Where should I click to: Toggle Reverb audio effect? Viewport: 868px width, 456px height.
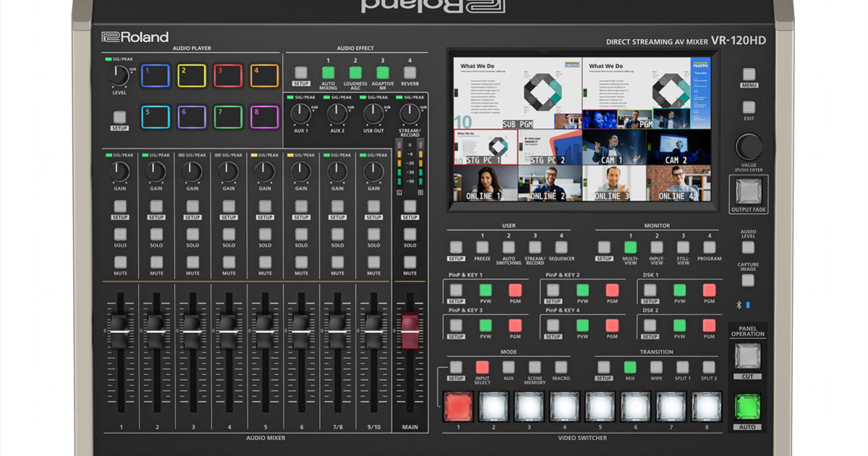tap(409, 72)
